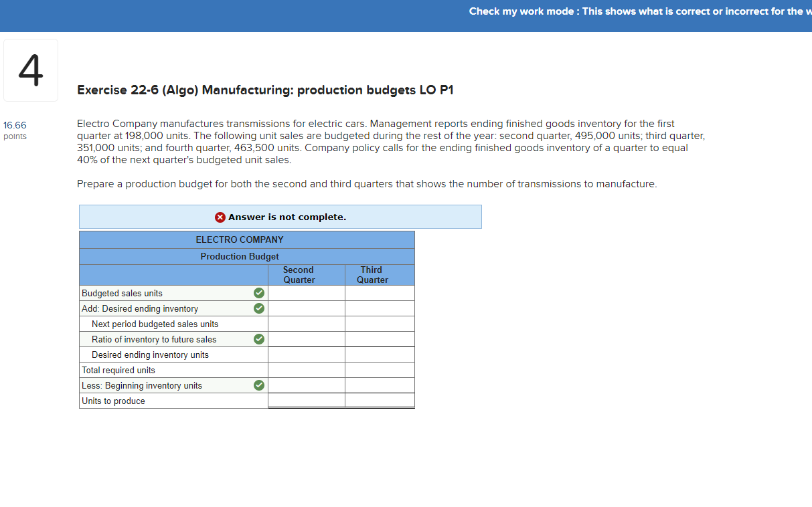Click the Next period budgeted sales units Second Quarter cell
This screenshot has width=812, height=507.
[306, 324]
